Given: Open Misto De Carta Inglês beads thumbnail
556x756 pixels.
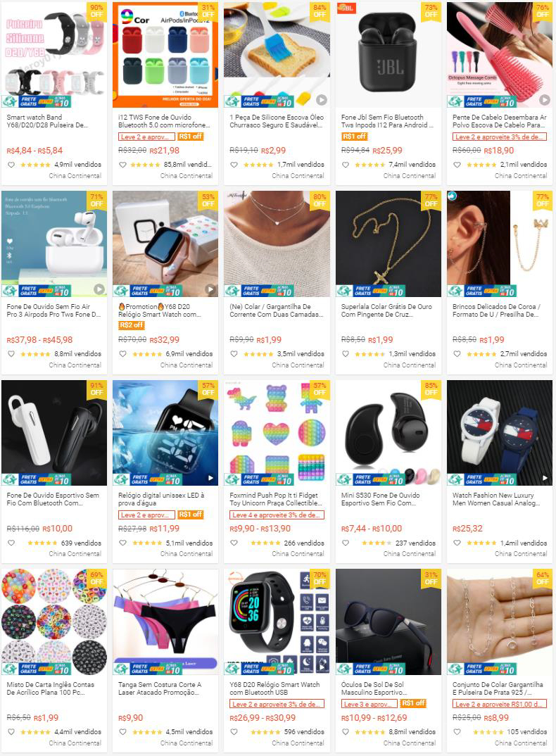Looking at the screenshot, I should 54,622.
